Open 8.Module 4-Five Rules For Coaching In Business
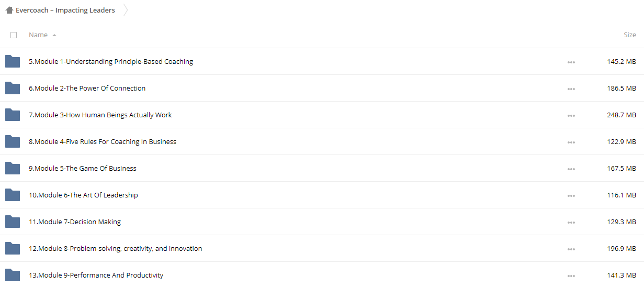This screenshot has height=287, width=644. point(103,141)
